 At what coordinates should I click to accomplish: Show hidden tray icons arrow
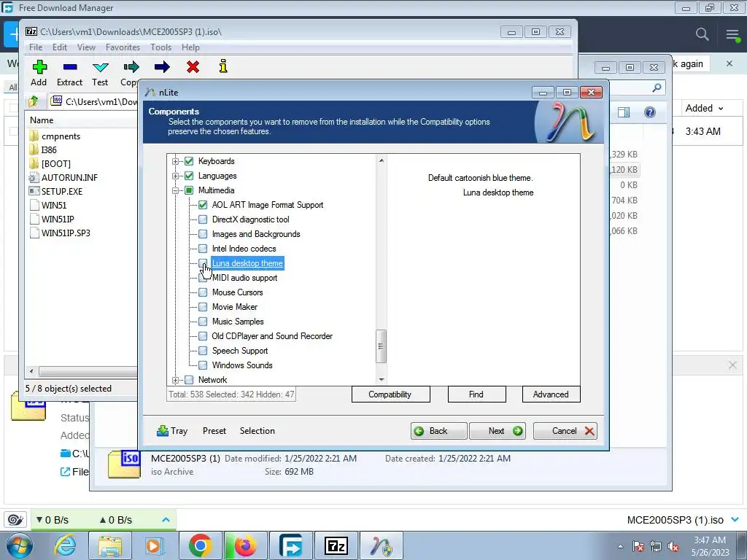click(x=620, y=547)
